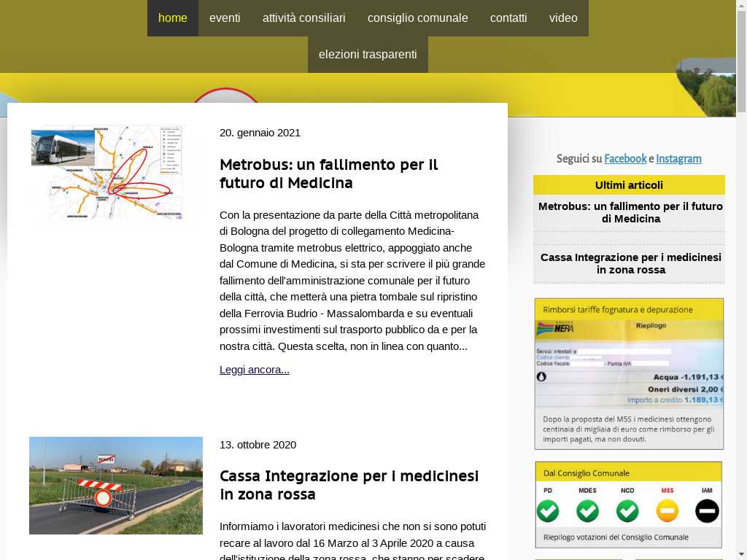This screenshot has width=747, height=560.
Task: Click the page vertical scrollbar thumb
Action: (741, 62)
